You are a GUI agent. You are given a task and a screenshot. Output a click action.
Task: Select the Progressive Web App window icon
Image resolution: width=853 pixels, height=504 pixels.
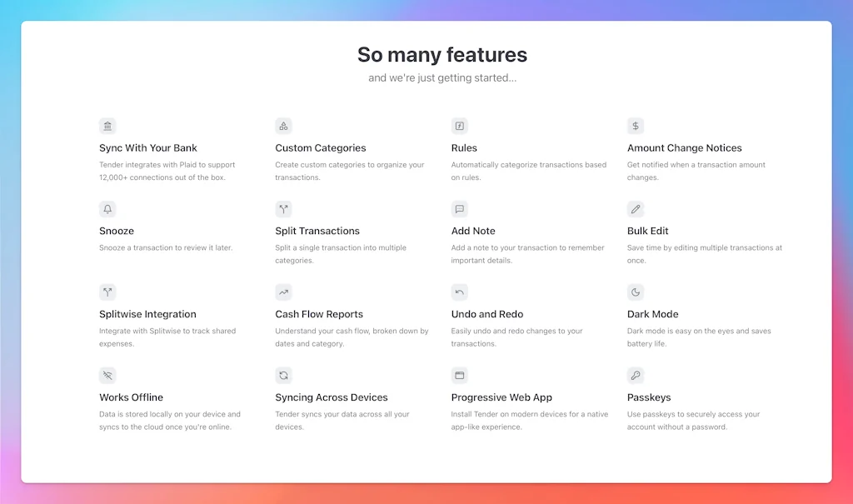click(x=459, y=376)
